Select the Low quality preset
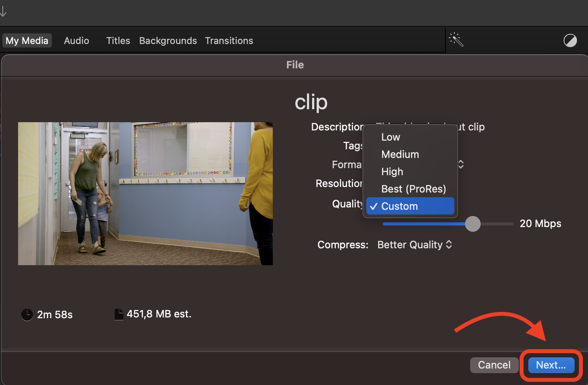Image resolution: width=588 pixels, height=385 pixels. tap(391, 137)
